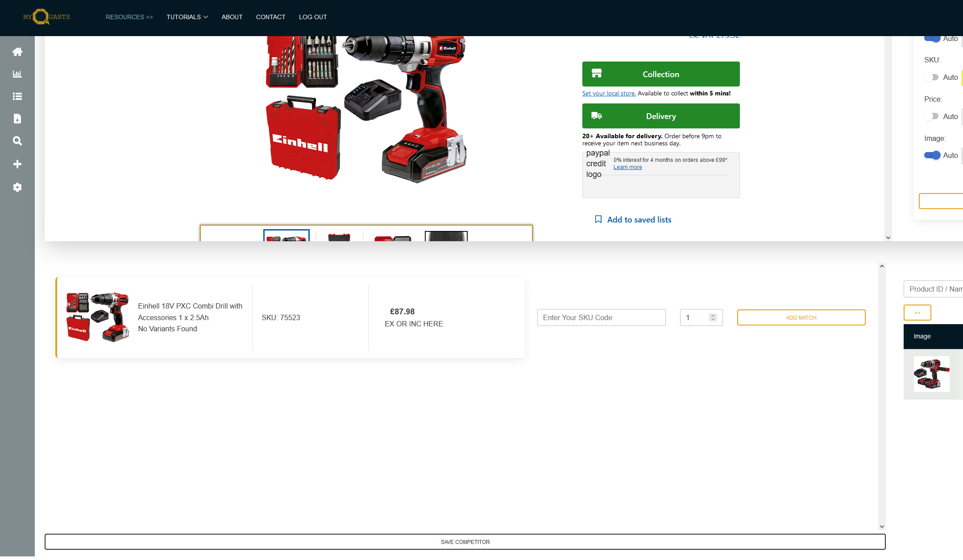Click the truck icon on Delivery button
Image resolution: width=963 pixels, height=560 pixels.
(x=597, y=116)
